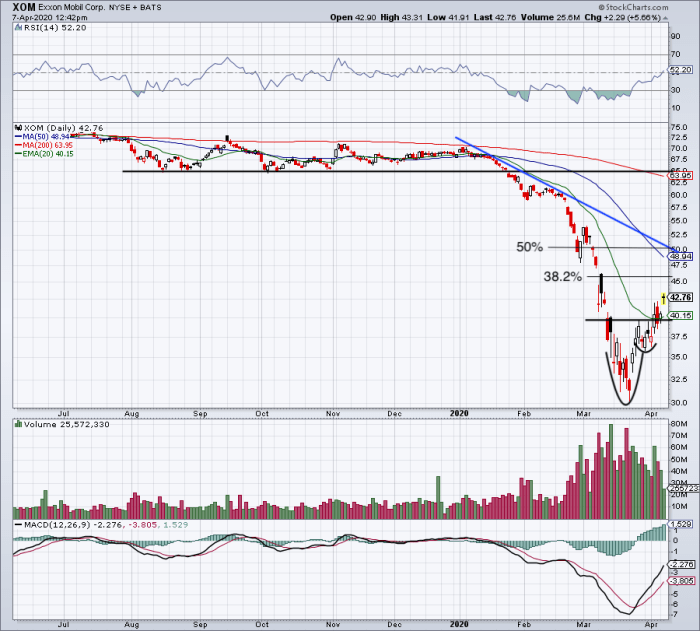Click the 42.76 last price tag

[680, 297]
